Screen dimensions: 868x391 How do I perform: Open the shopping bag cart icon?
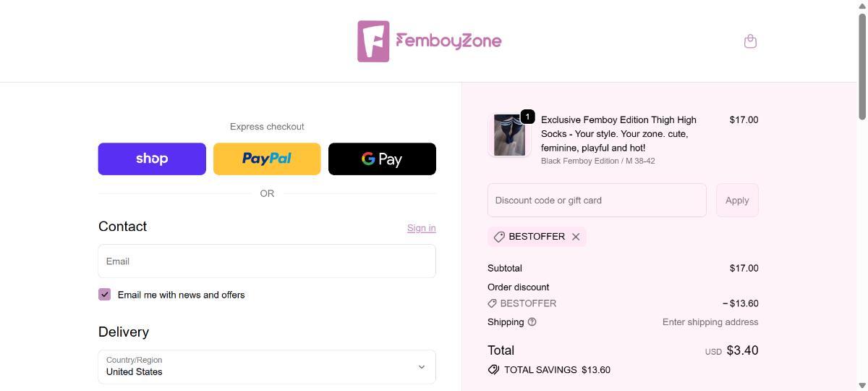tap(750, 41)
